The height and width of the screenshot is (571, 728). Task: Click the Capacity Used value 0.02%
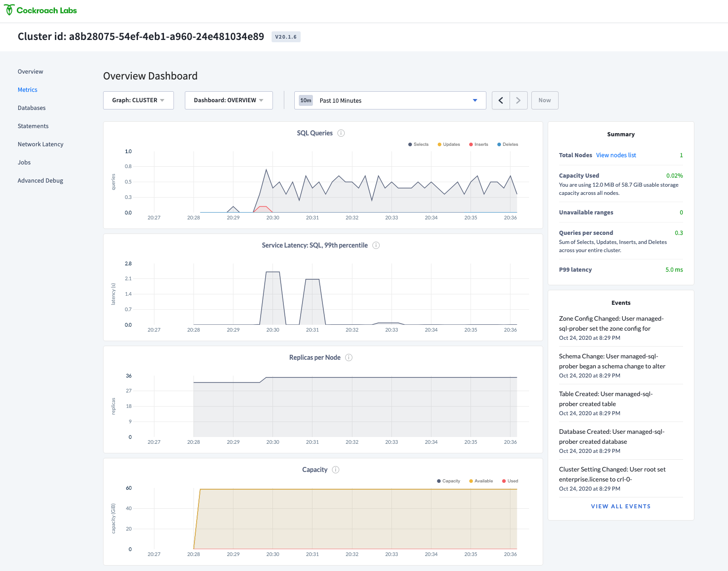point(674,176)
